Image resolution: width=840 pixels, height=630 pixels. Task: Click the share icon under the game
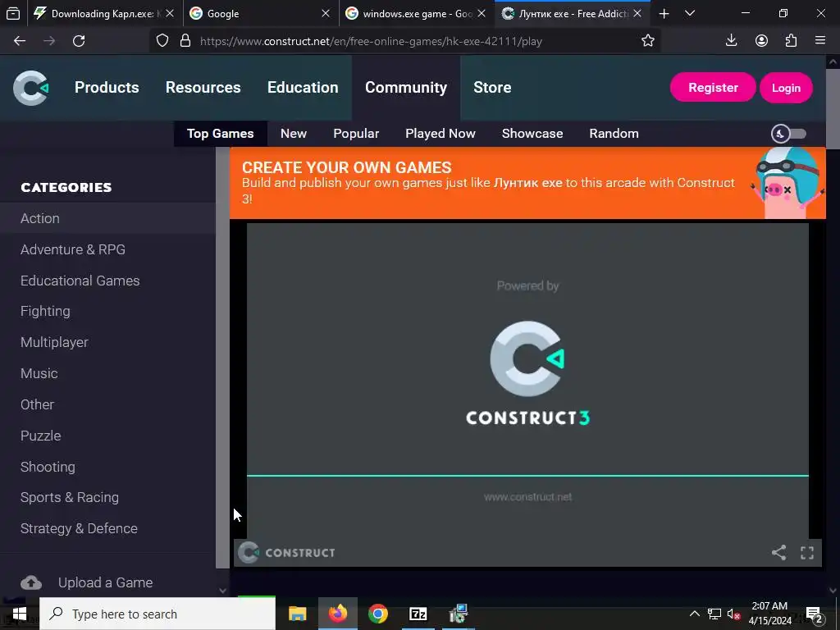[x=779, y=552]
